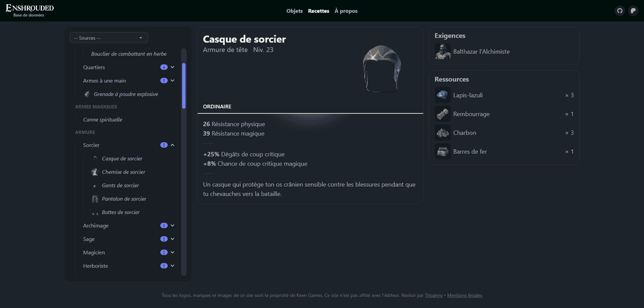
Task: Open the Sources dropdown
Action: tap(109, 38)
